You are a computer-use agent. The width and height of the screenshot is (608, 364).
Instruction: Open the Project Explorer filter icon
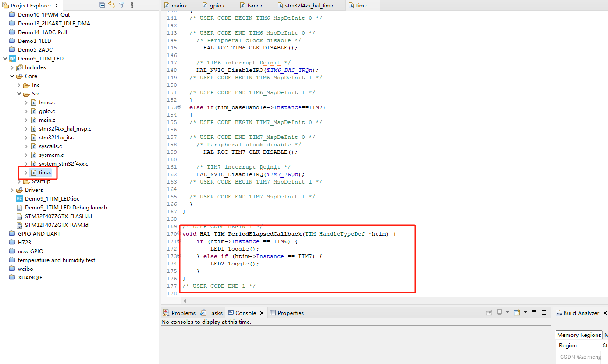tap(121, 5)
